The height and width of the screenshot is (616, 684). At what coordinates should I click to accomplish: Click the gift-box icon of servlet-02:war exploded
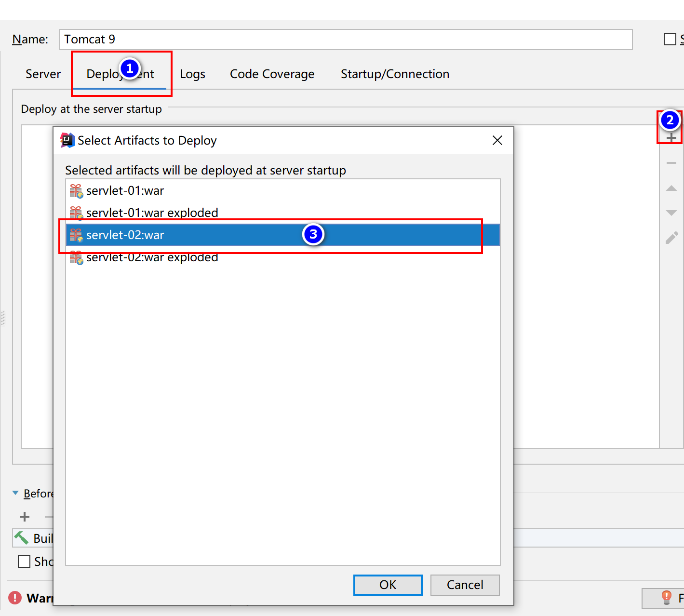click(x=76, y=257)
